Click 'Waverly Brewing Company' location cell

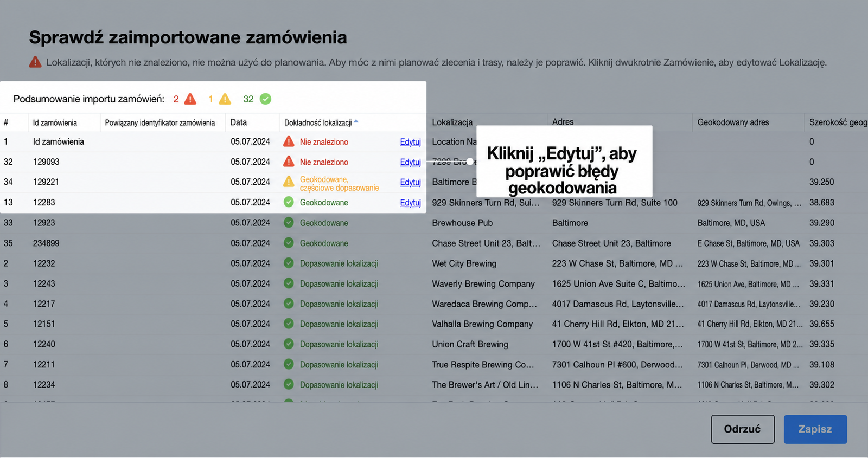point(483,283)
